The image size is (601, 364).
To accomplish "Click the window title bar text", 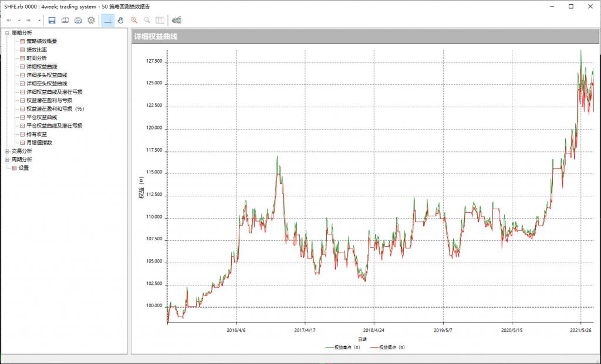I will [x=77, y=6].
